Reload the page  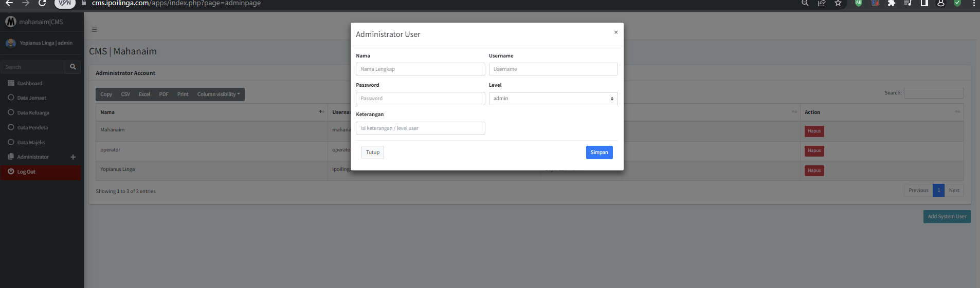click(x=42, y=3)
